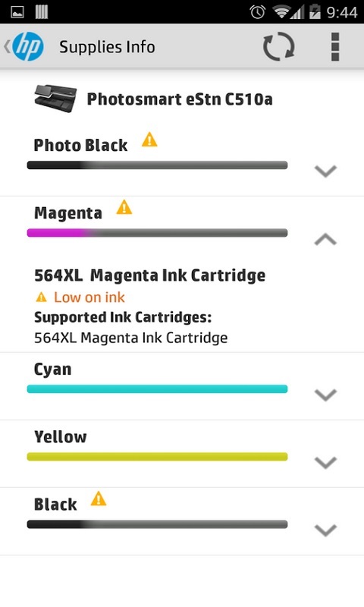Screen dimensions: 364x607
Task: Tap the Black ink warning triangle icon
Action: click(x=99, y=498)
